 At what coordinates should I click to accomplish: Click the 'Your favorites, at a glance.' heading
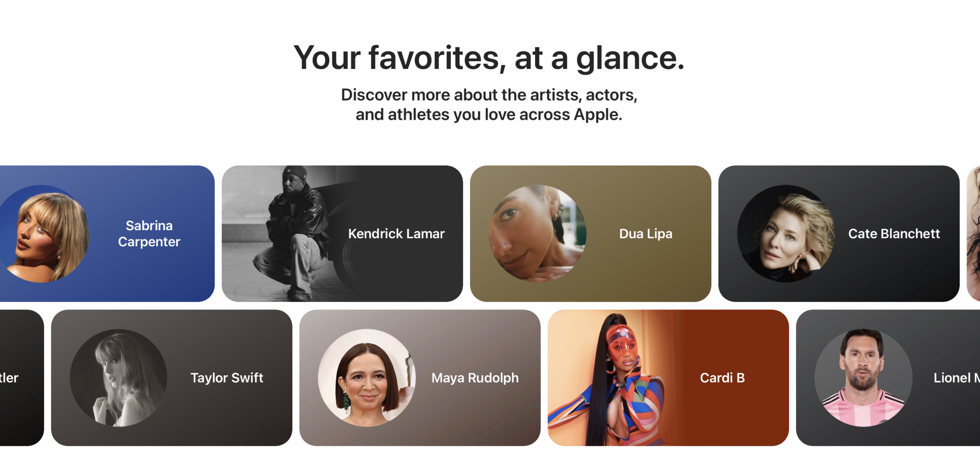click(489, 58)
